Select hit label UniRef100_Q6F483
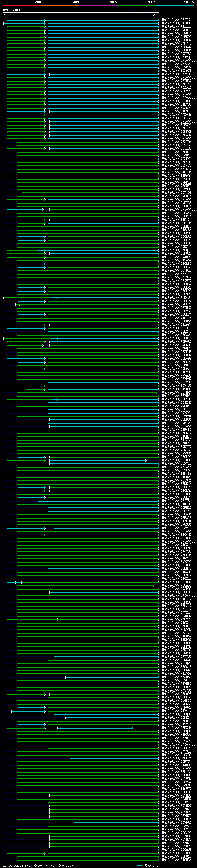Screen dimensions: 197x868 (177, 430)
